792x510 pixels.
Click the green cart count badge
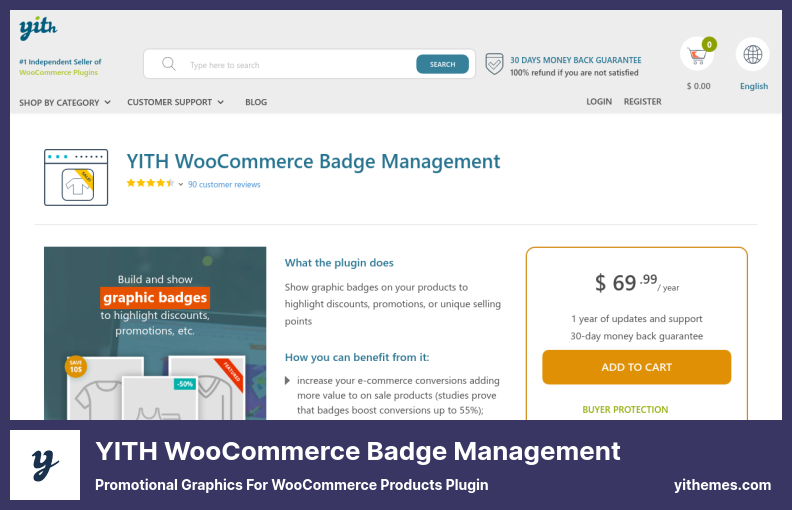coord(709,44)
